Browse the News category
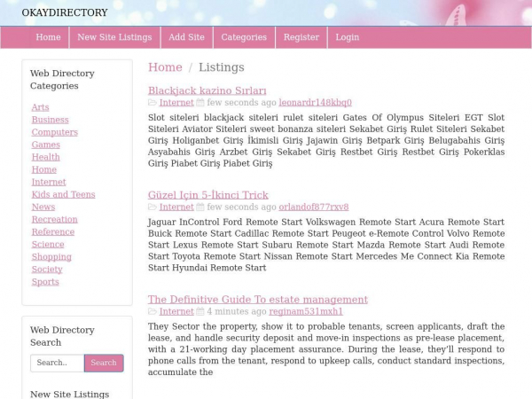The height and width of the screenshot is (399, 532). pyautogui.click(x=43, y=207)
